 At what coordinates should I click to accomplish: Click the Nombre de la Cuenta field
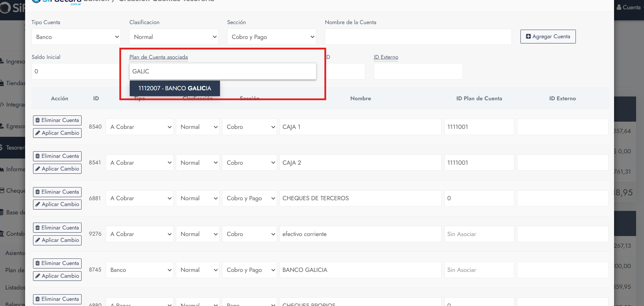(418, 37)
